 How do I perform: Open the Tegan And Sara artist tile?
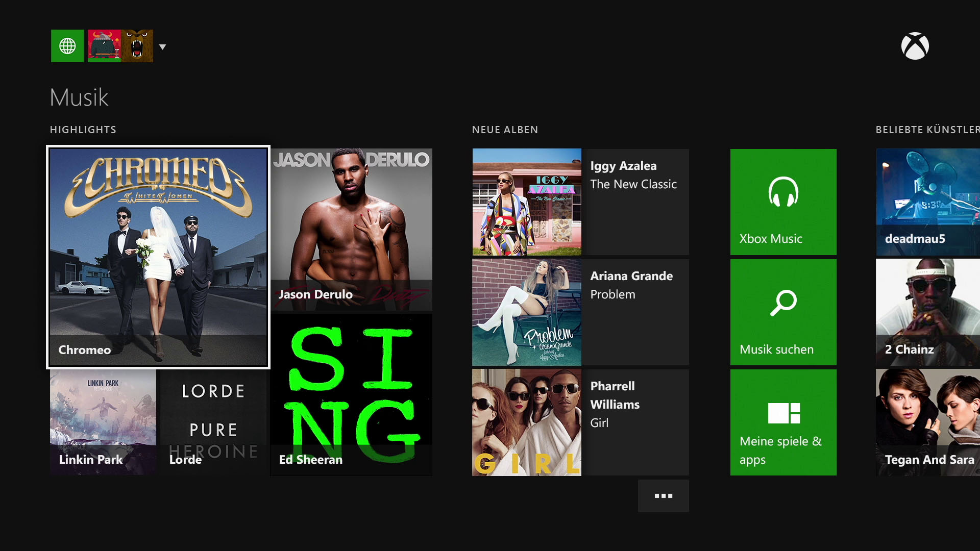coord(928,422)
